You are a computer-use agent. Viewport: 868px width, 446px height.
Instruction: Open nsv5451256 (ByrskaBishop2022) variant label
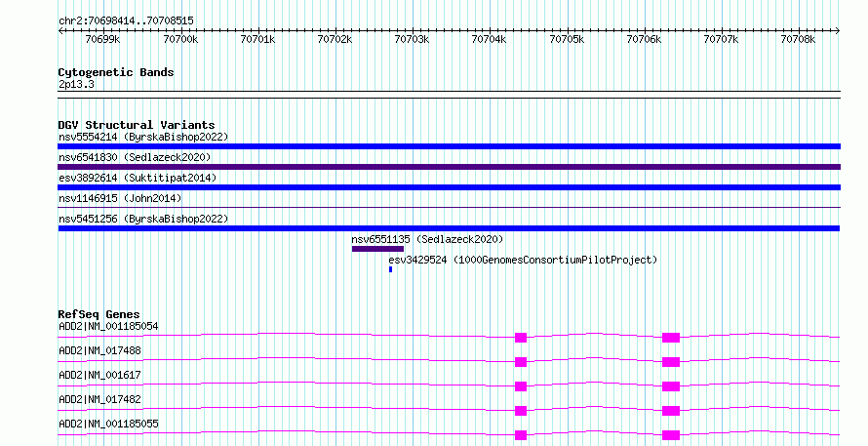(x=143, y=219)
